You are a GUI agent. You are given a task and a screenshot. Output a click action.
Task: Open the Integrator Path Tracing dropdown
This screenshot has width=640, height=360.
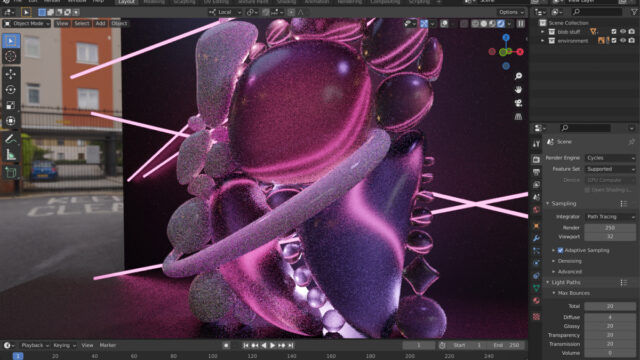[x=610, y=217]
